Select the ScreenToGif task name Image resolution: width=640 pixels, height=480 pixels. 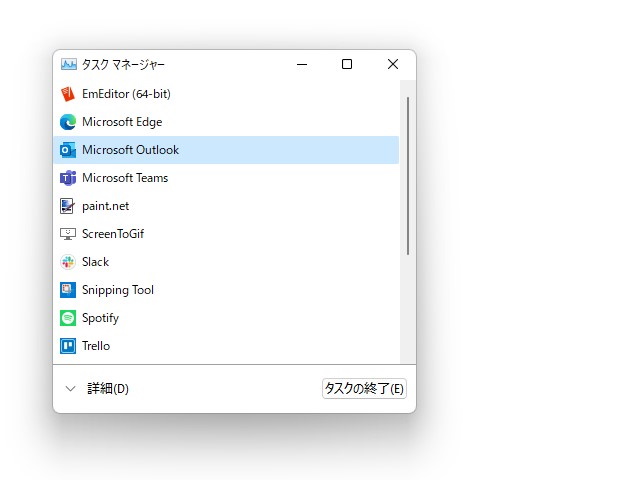click(113, 234)
